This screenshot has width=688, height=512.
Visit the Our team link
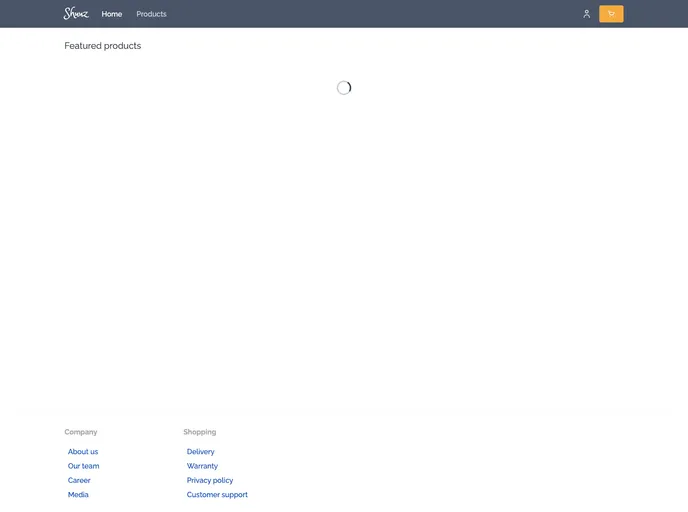(x=83, y=466)
